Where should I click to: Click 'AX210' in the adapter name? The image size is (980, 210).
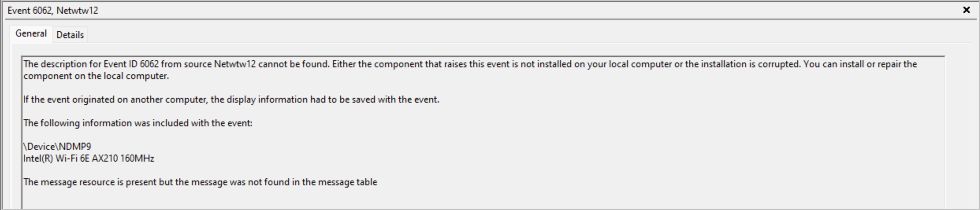[x=104, y=158]
